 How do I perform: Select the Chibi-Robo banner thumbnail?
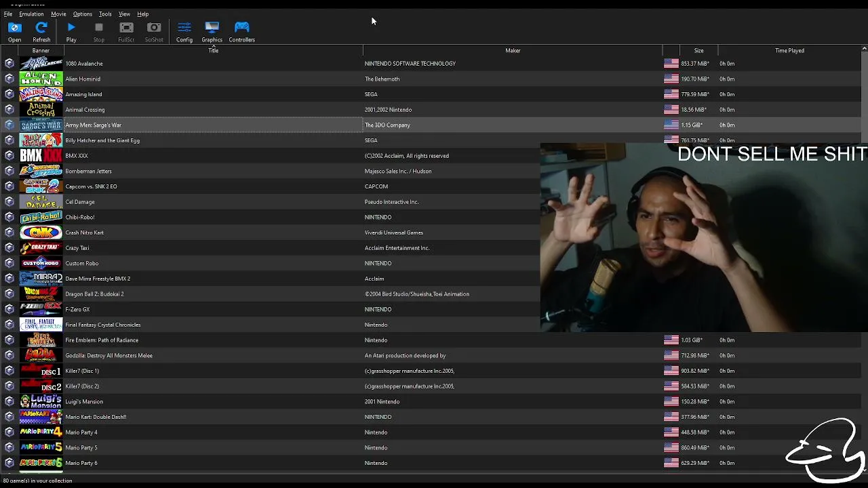(41, 218)
